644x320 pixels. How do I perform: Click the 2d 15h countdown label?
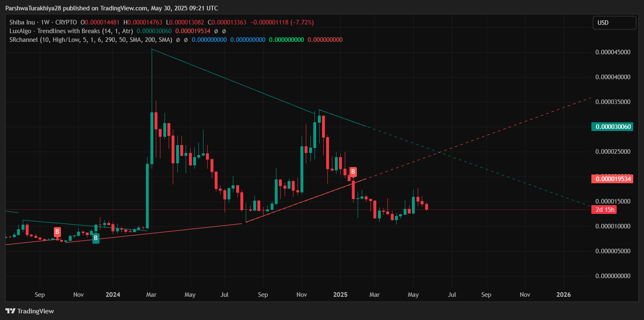click(604, 210)
